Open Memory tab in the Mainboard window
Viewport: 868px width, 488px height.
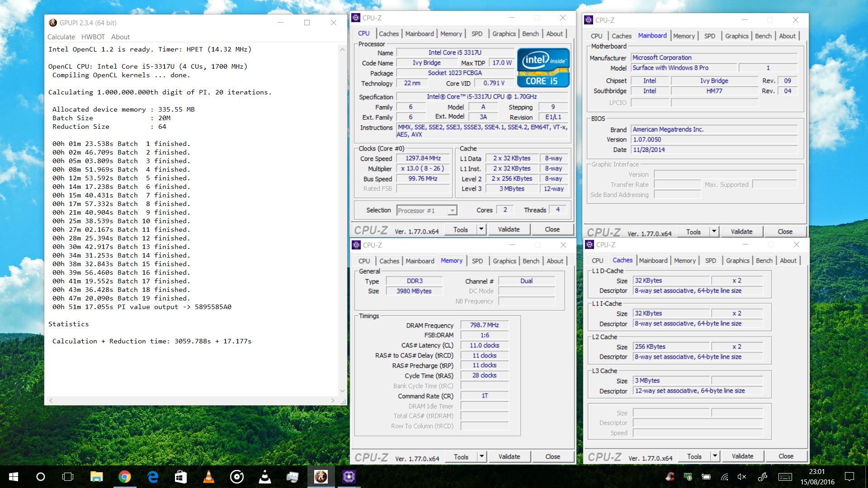(x=684, y=36)
